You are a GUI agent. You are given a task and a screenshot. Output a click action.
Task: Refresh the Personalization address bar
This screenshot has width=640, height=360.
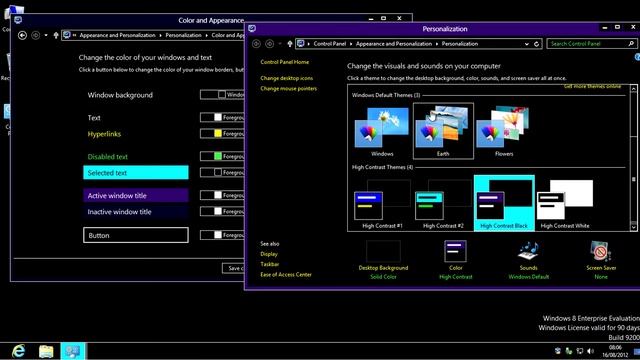pyautogui.click(x=536, y=44)
